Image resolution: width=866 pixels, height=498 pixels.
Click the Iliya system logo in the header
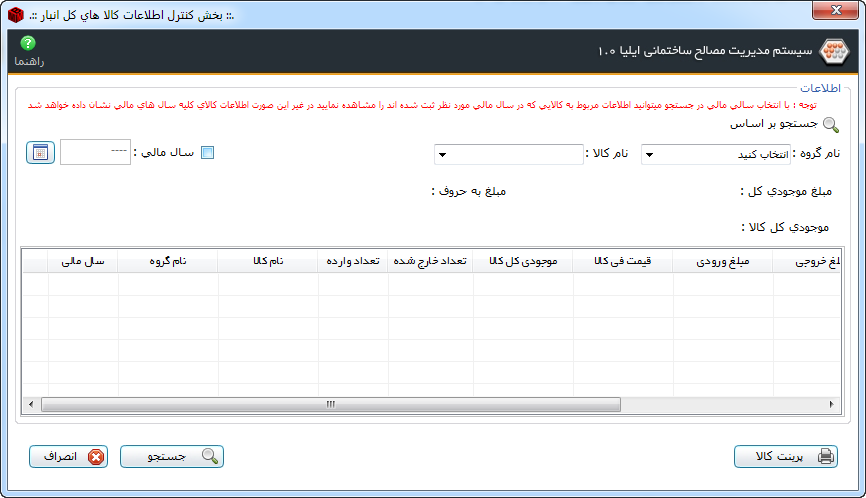(832, 51)
